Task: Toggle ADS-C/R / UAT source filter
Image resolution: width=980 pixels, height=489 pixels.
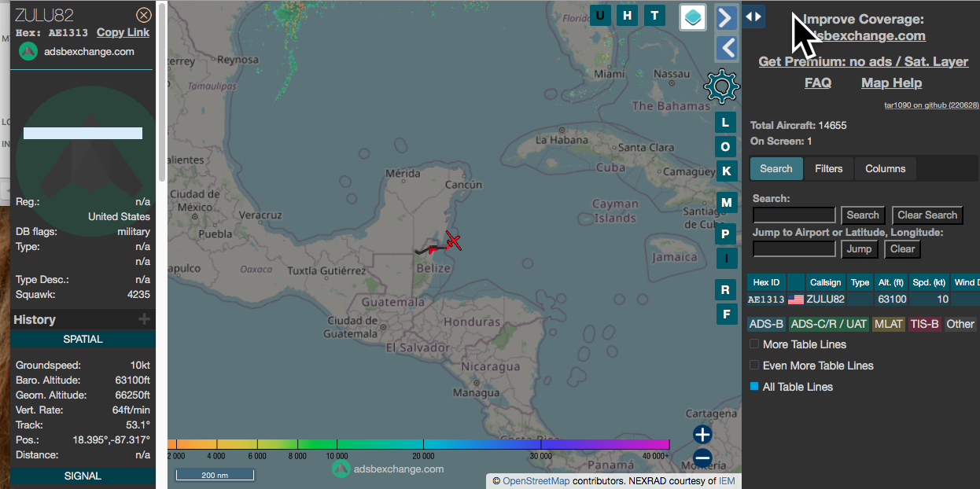Action: [x=829, y=324]
